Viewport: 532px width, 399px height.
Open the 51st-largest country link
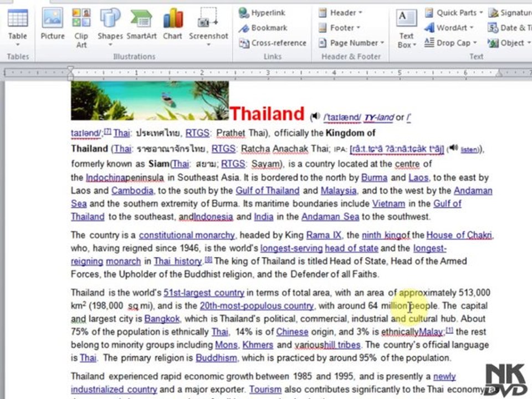point(204,293)
